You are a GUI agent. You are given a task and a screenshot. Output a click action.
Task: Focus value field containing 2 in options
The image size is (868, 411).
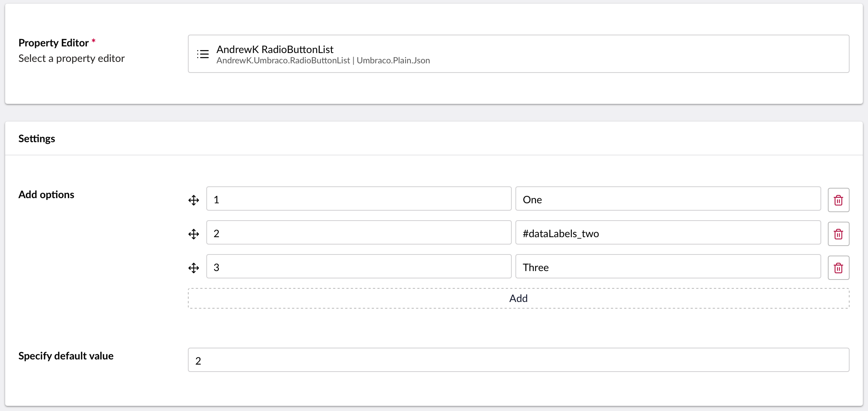coord(358,233)
